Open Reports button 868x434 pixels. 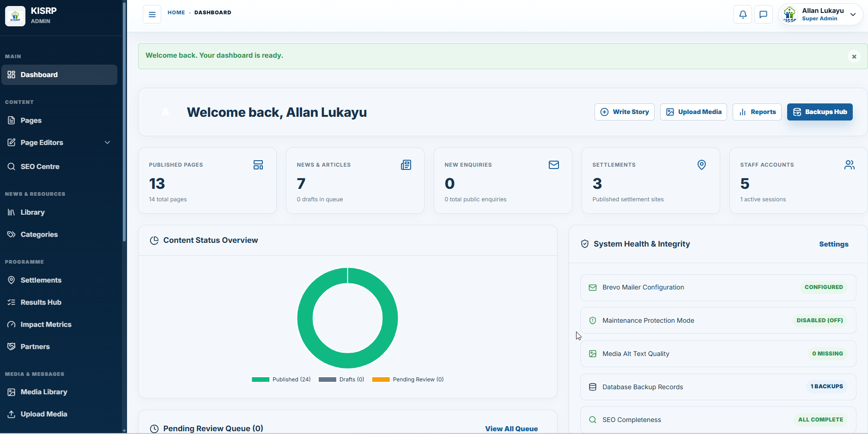point(757,112)
